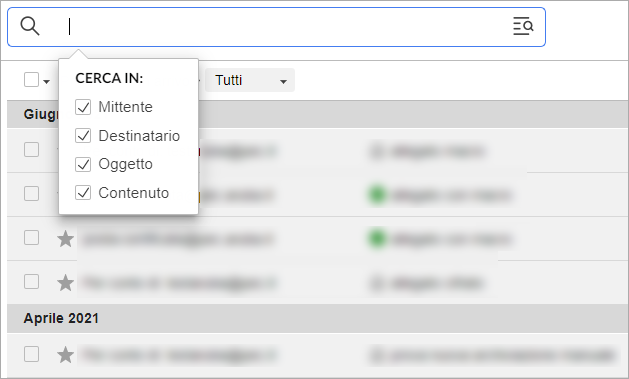
Task: Star the April 2021 email
Action: [x=65, y=355]
